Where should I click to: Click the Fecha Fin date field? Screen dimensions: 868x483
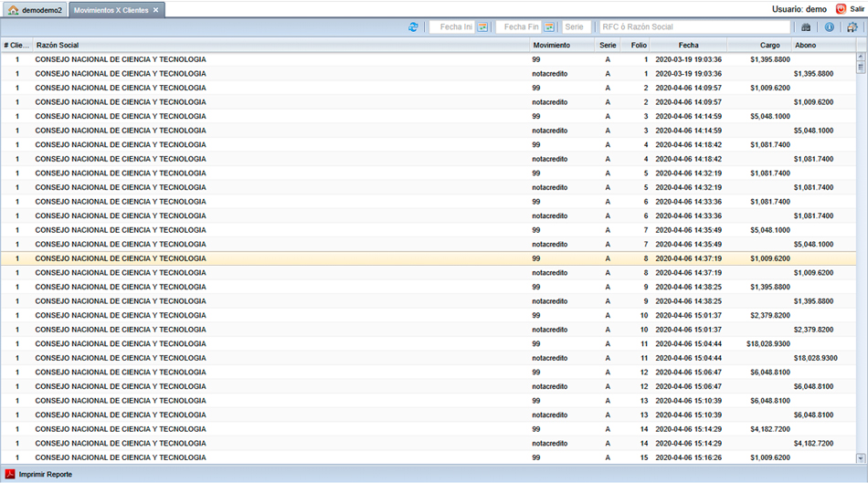tap(519, 27)
